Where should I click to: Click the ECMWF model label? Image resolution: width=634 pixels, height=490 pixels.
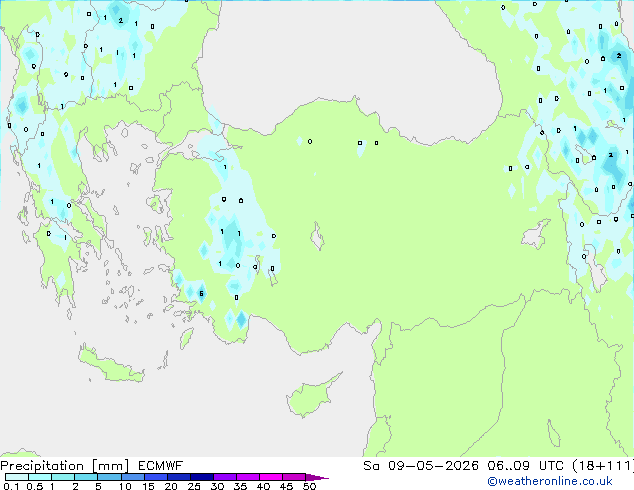click(x=161, y=466)
